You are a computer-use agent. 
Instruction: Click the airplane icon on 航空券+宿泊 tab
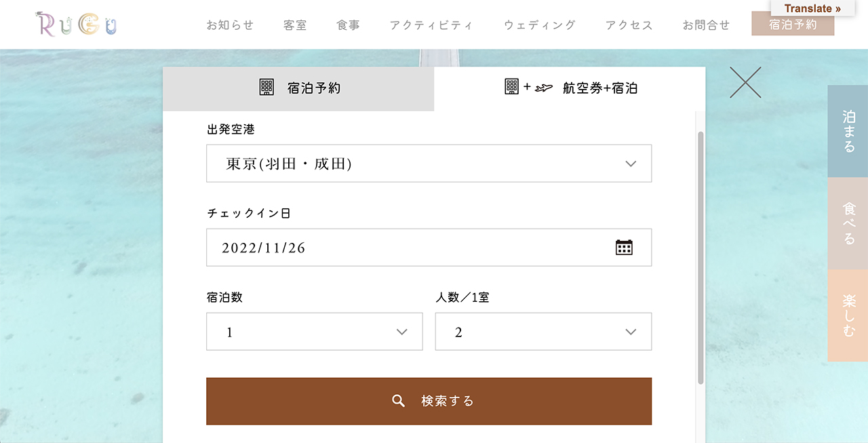tap(544, 88)
